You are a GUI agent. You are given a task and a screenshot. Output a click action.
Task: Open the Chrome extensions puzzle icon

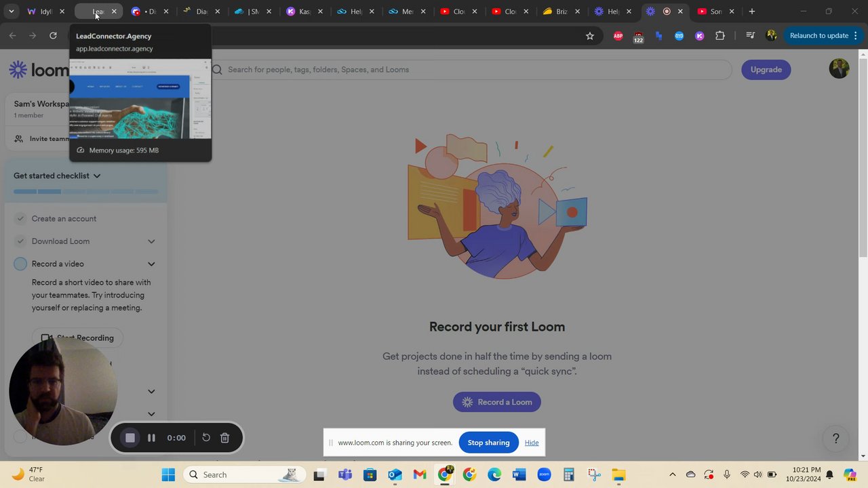click(720, 36)
